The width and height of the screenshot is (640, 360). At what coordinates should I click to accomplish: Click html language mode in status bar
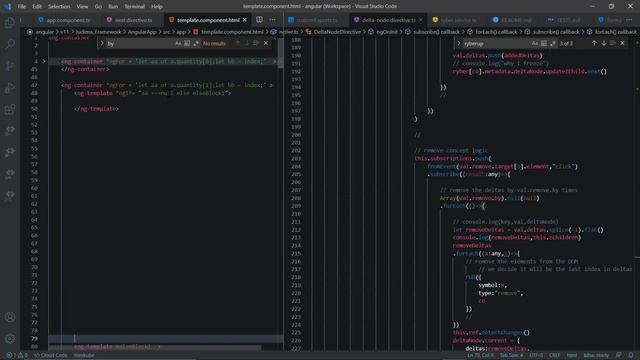point(572,355)
